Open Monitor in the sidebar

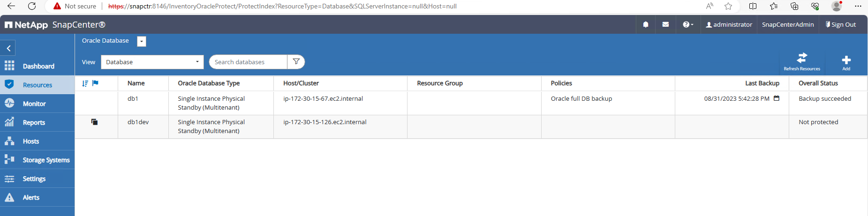37,104
